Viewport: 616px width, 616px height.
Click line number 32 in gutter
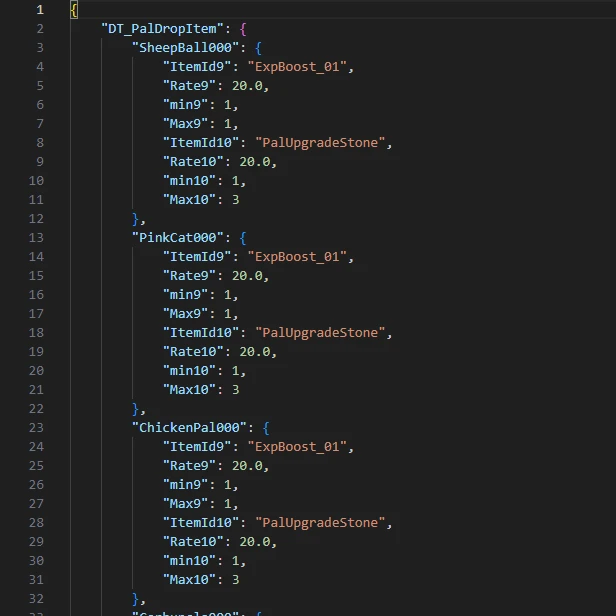click(x=36, y=599)
